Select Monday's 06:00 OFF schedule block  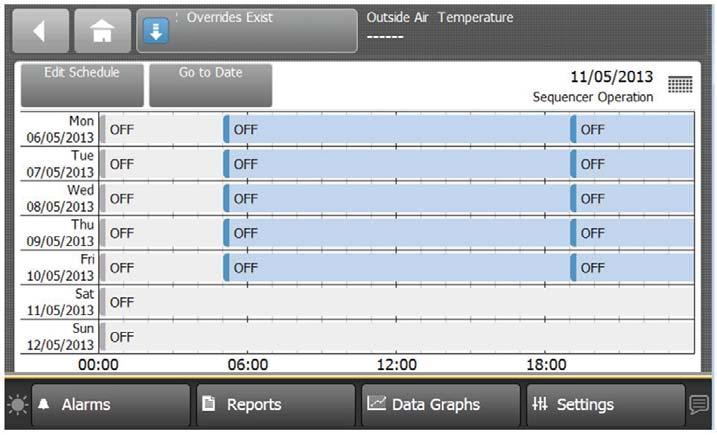coord(398,129)
